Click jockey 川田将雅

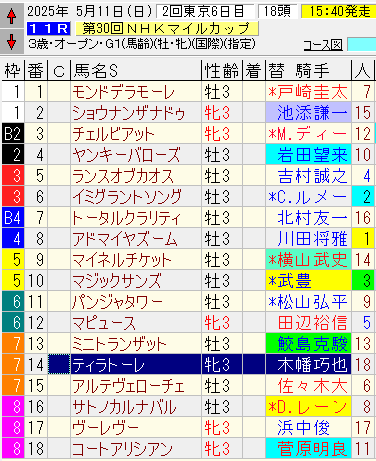click(x=308, y=239)
